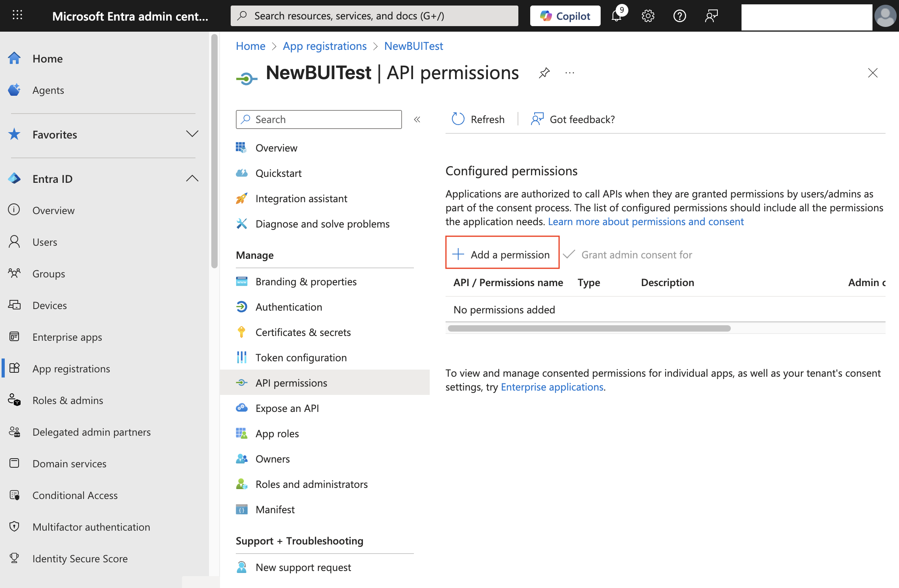This screenshot has width=899, height=588.
Task: Pin the API permissions page
Action: point(544,73)
